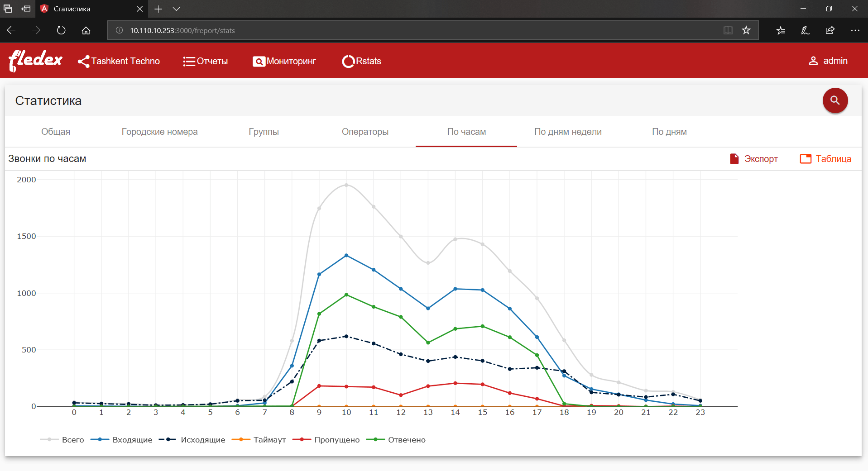Open the admin user profile icon
Screen dimensions: 868x471
point(813,61)
